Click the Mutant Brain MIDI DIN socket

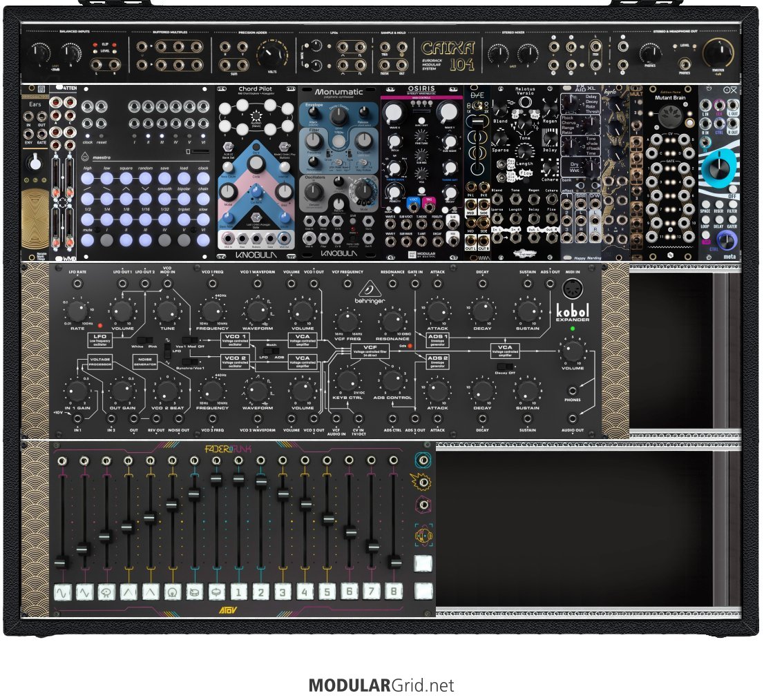pyautogui.click(x=669, y=117)
